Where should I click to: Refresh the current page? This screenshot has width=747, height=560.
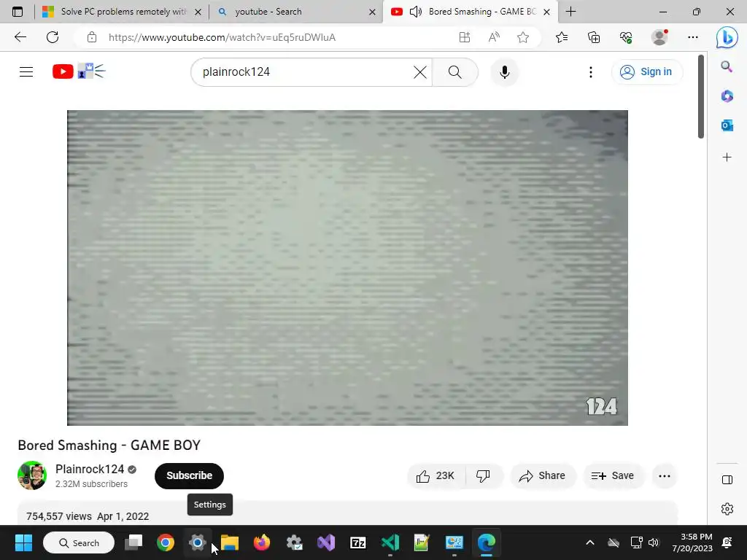53,37
